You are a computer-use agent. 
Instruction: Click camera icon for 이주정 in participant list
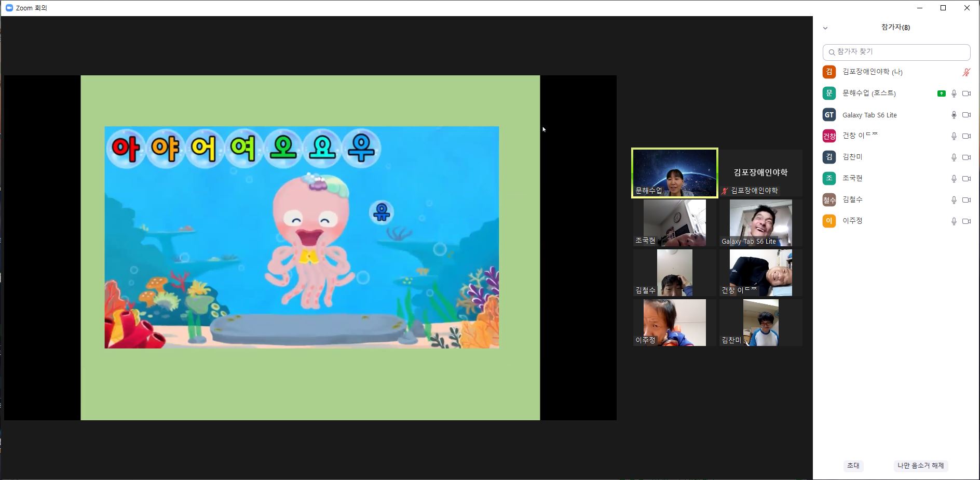(966, 221)
